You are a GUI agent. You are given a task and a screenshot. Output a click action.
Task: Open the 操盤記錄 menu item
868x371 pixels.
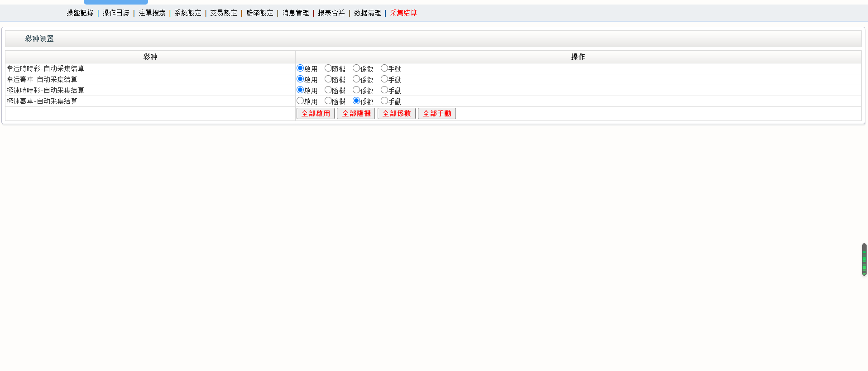[80, 13]
